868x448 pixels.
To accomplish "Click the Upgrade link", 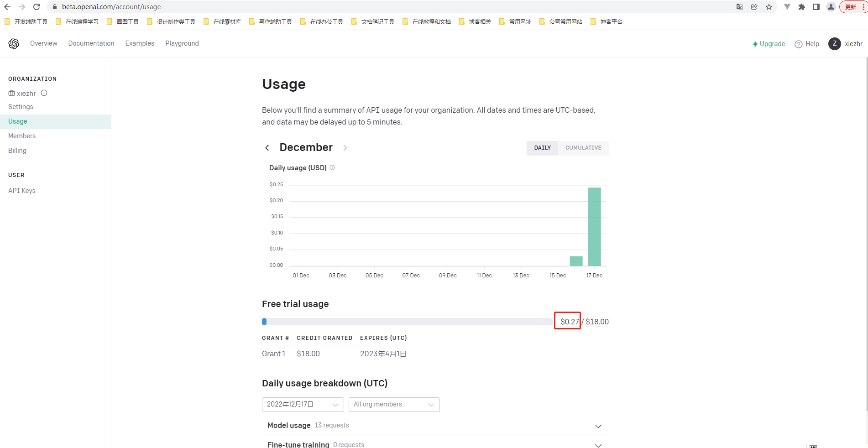I will 769,44.
